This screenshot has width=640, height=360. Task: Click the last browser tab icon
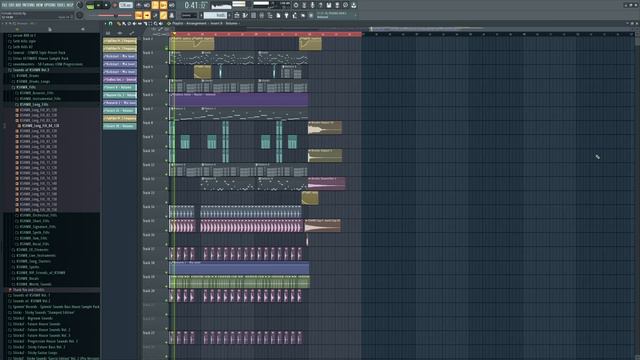(83, 29)
